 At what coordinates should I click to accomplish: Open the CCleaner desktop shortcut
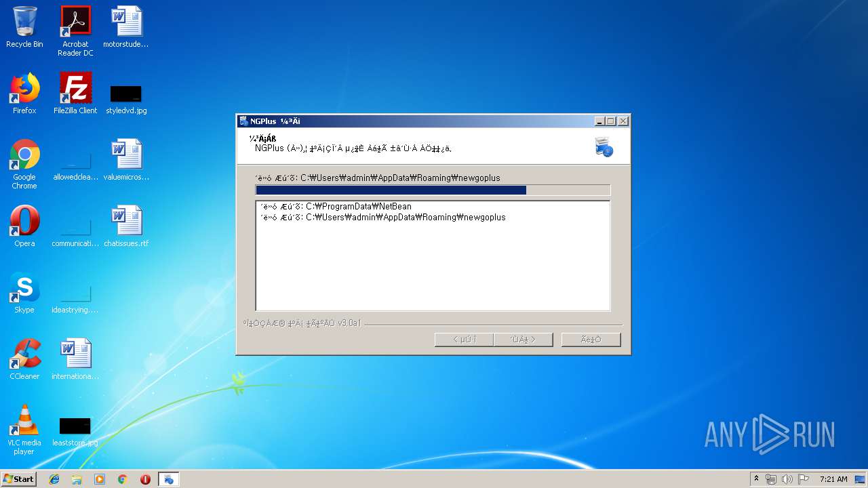click(x=24, y=359)
